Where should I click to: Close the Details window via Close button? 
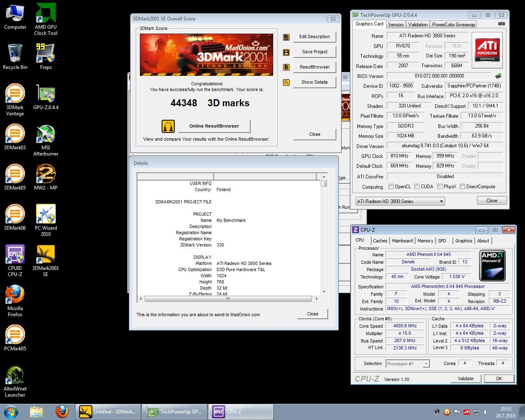pos(313,314)
